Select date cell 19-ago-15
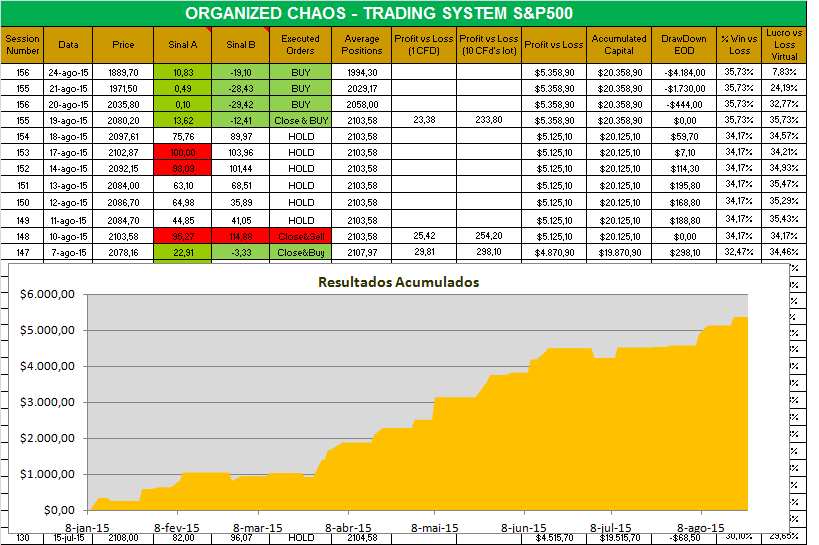This screenshot has height=545, width=819. tap(68, 120)
